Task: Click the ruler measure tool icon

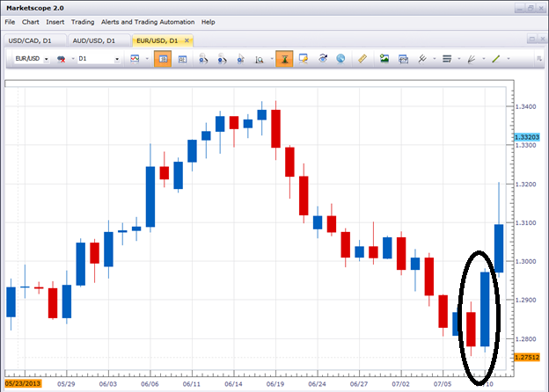Action: click(x=362, y=59)
